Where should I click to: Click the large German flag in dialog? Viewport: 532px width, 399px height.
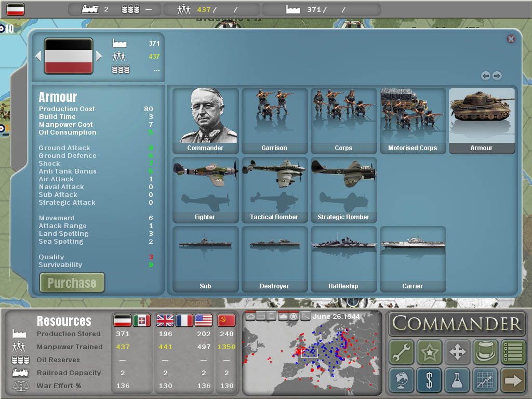68,56
